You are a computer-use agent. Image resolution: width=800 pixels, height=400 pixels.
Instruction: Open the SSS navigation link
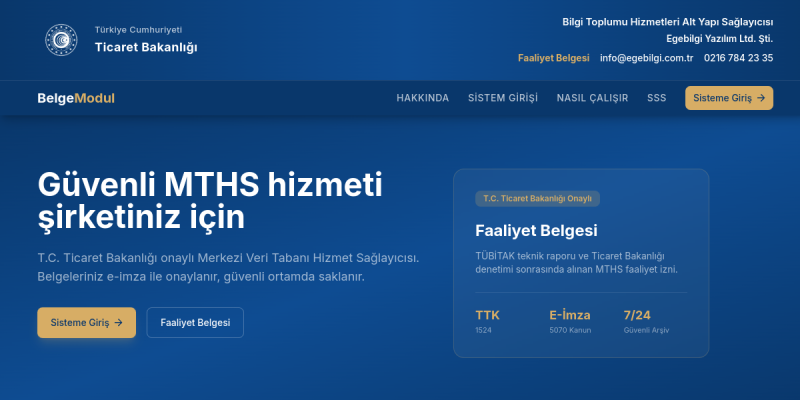[657, 98]
